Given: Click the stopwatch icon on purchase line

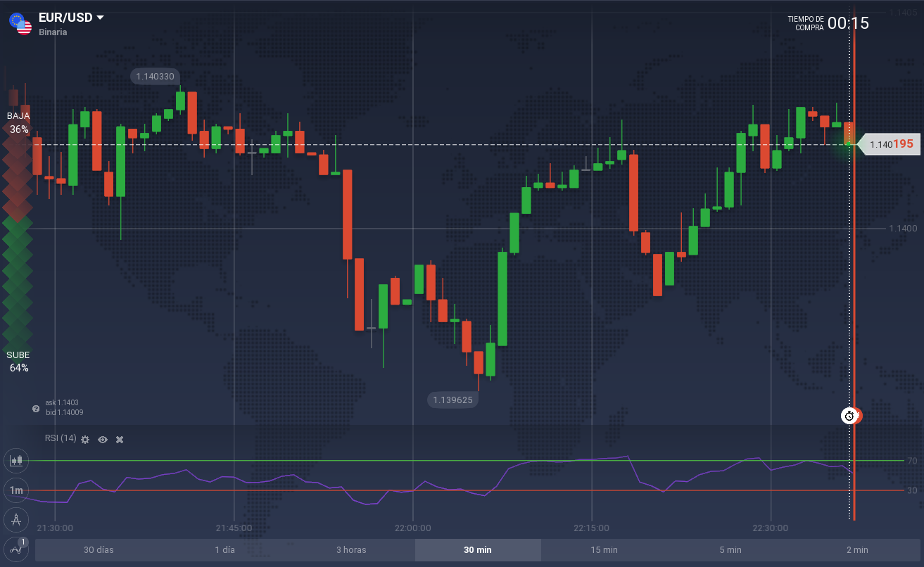Looking at the screenshot, I should [x=849, y=416].
